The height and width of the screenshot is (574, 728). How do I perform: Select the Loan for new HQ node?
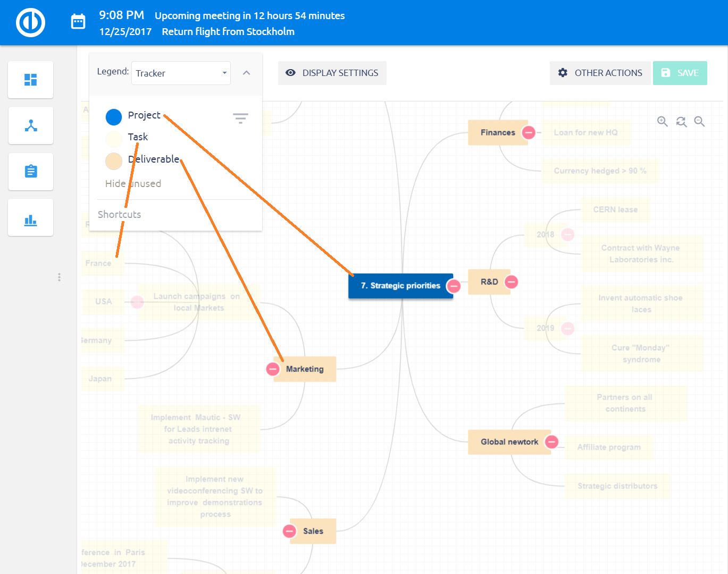[x=586, y=132]
